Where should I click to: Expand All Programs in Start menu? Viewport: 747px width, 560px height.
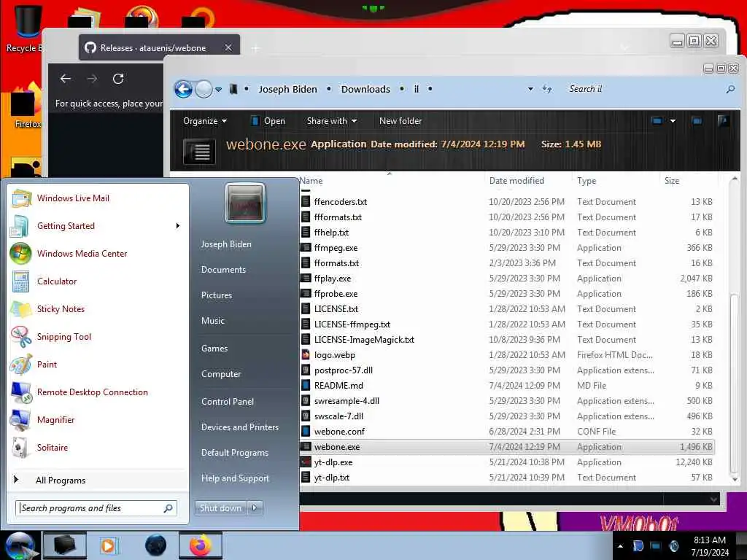61,480
